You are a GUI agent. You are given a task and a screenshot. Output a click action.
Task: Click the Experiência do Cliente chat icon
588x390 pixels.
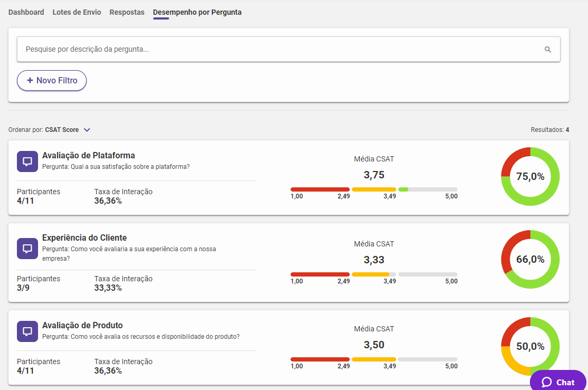coord(27,248)
